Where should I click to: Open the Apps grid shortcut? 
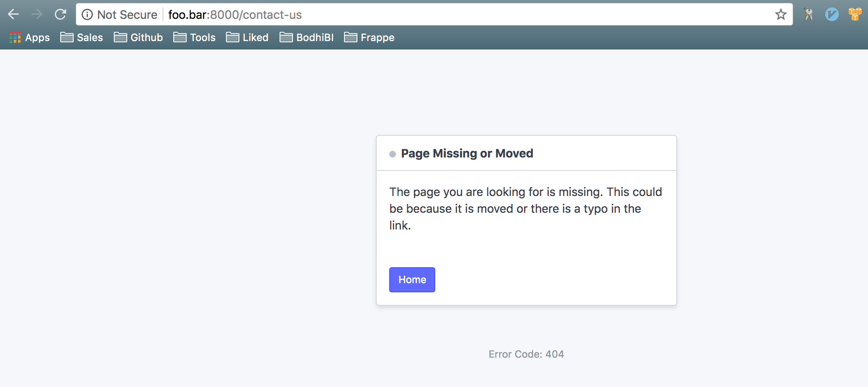[x=29, y=38]
